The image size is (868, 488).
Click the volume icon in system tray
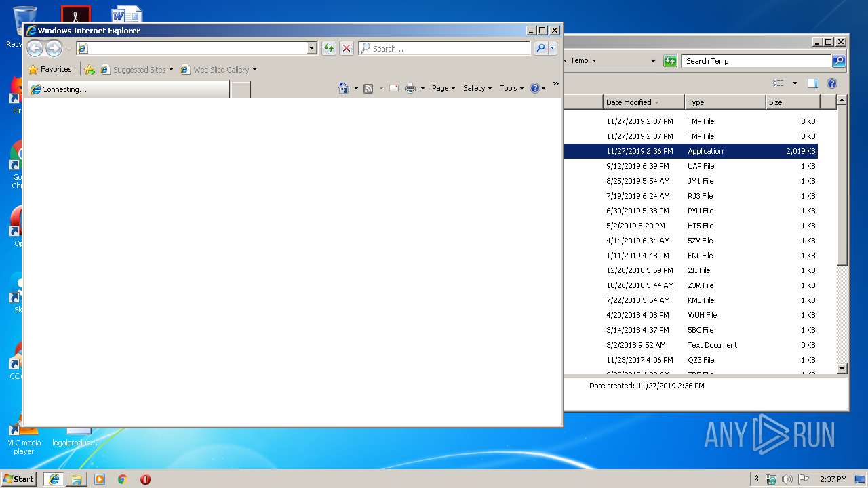point(787,479)
